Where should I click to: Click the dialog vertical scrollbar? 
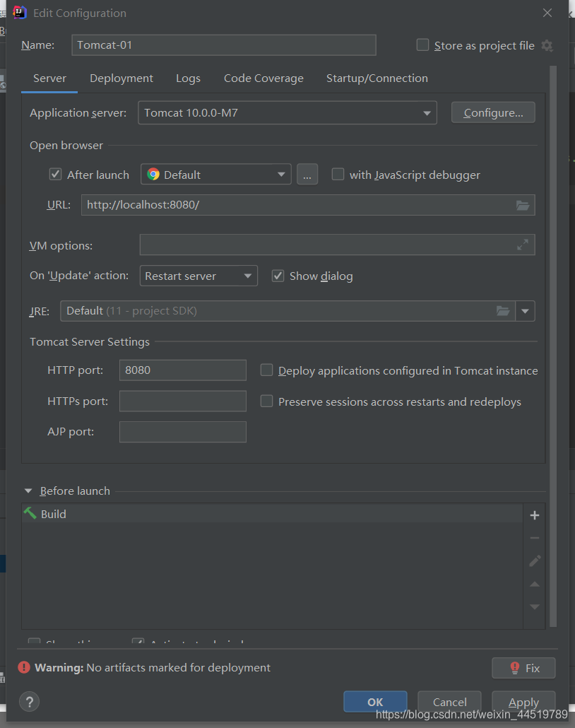[x=552, y=346]
